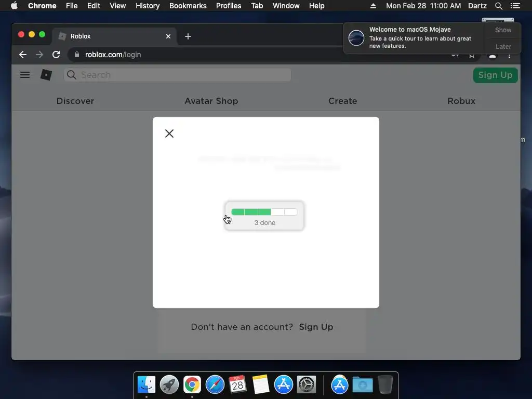This screenshot has width=532, height=399.
Task: Open the Avatar Shop section
Action: tap(211, 101)
